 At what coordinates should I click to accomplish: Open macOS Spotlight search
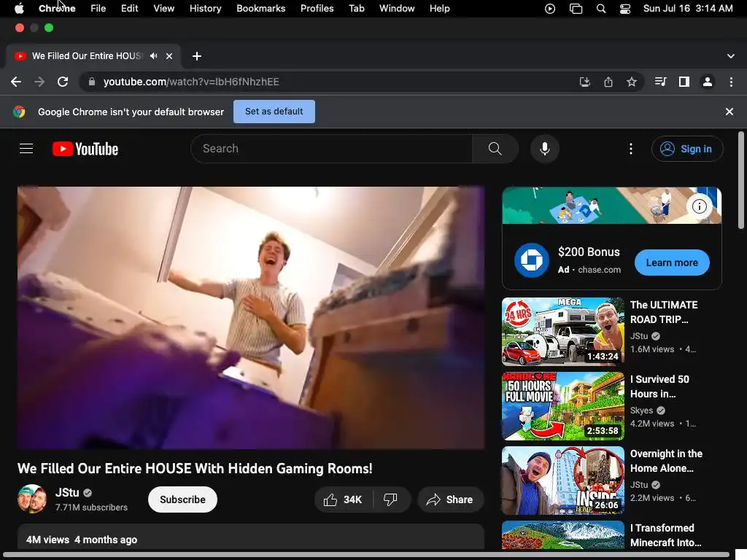pos(601,9)
